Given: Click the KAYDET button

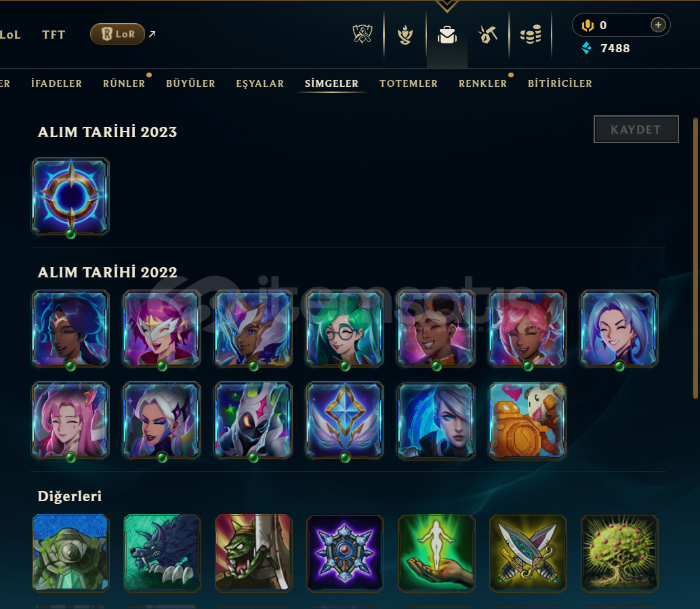Looking at the screenshot, I should tap(636, 130).
